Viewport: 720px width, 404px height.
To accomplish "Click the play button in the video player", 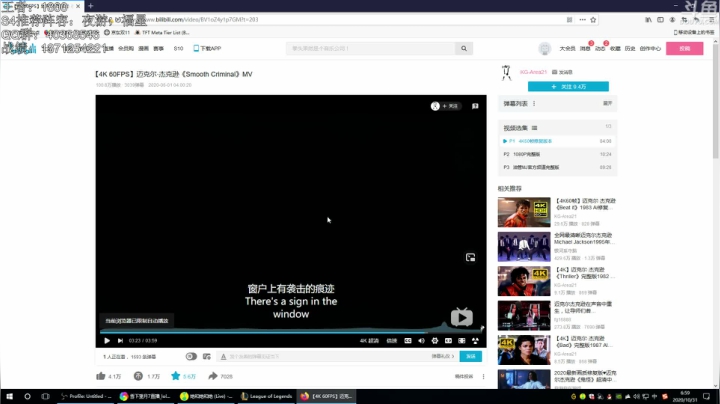I will tap(107, 341).
